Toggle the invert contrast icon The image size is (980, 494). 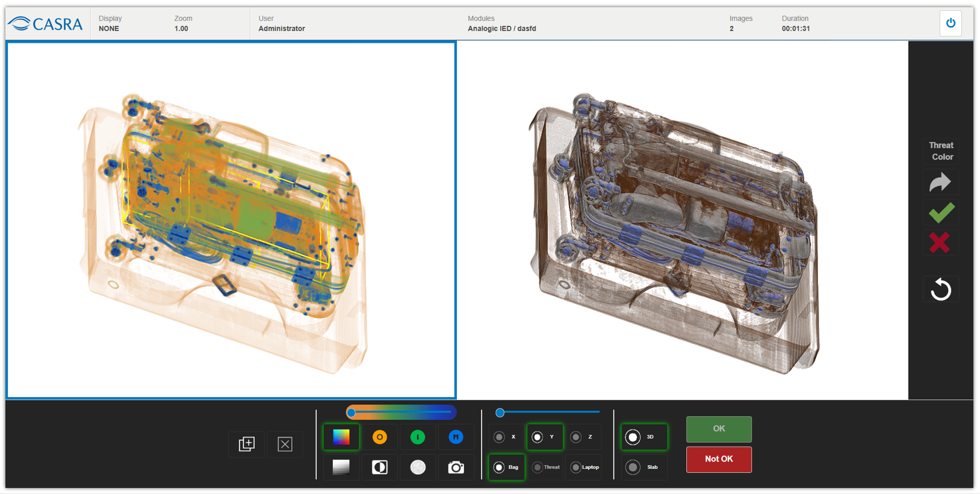(x=379, y=467)
